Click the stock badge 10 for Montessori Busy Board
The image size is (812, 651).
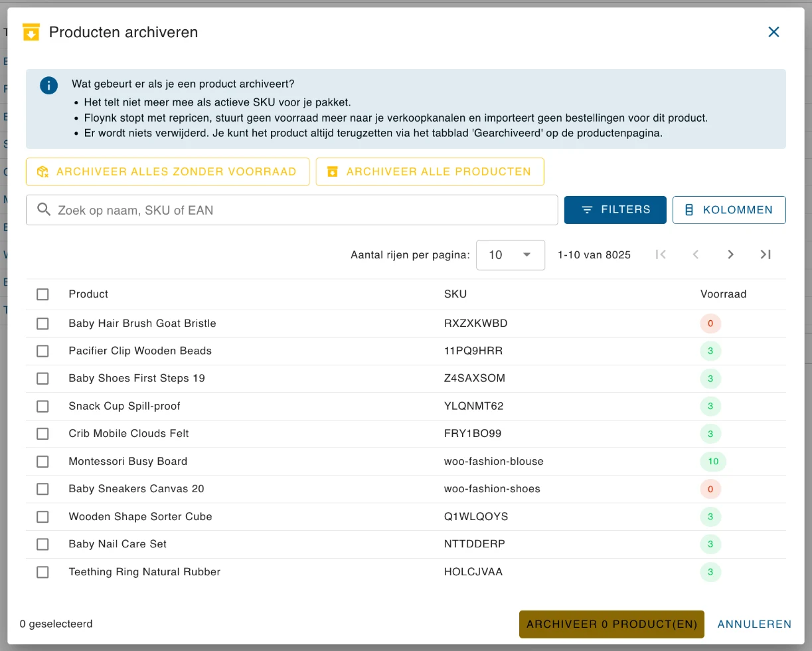click(713, 461)
